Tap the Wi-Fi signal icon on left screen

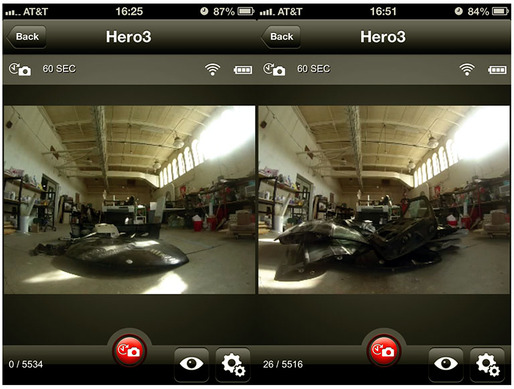tap(213, 69)
